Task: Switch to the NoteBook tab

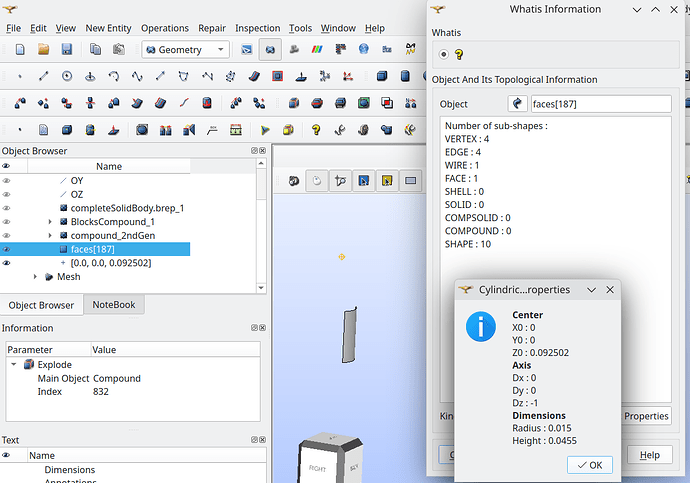Action: (113, 305)
